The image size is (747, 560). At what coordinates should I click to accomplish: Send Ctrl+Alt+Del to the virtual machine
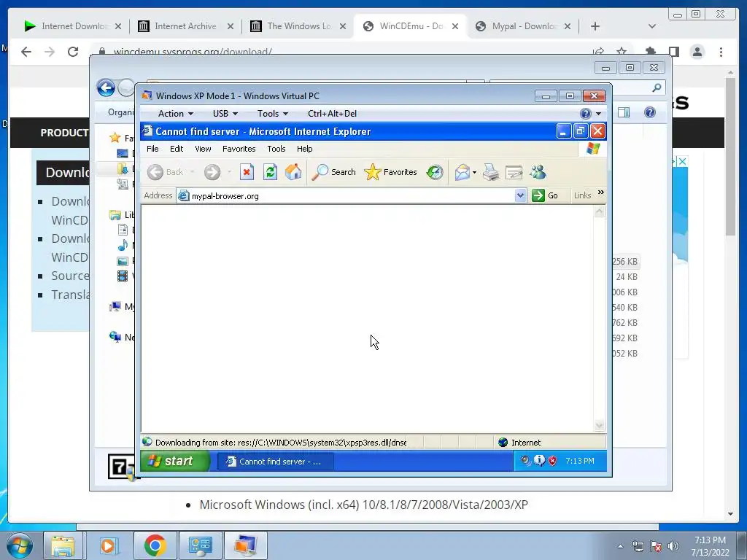click(332, 113)
